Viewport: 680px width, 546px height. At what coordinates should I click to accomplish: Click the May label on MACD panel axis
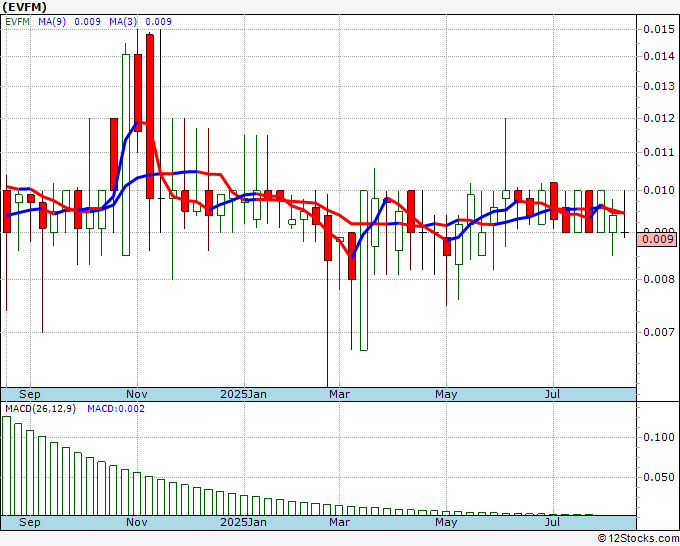(446, 522)
